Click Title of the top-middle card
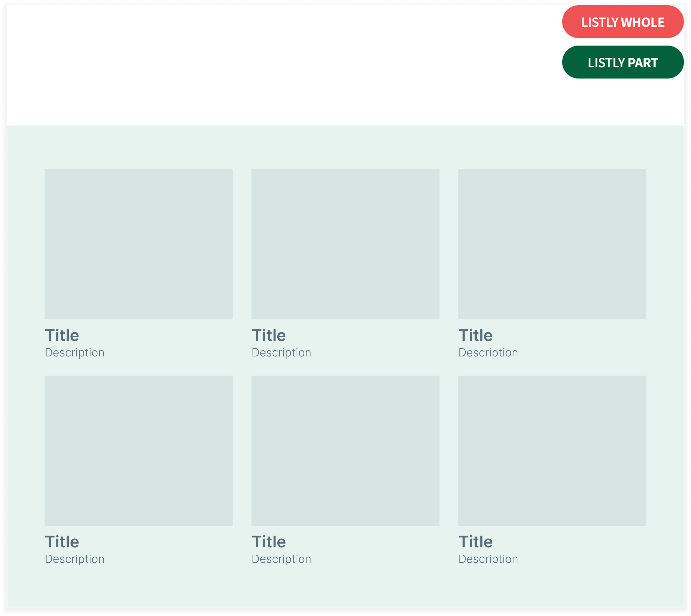 [269, 336]
